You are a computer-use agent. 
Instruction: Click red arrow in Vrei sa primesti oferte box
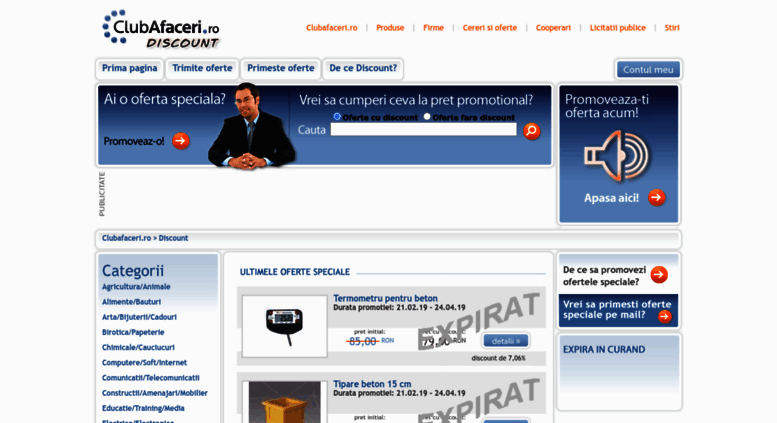(665, 316)
